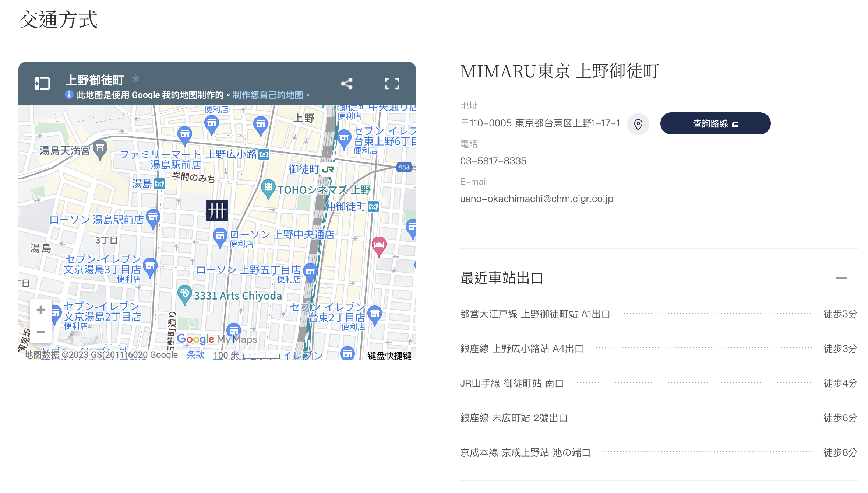Zoom in on the map with plus button
This screenshot has height=493, width=868.
(41, 310)
